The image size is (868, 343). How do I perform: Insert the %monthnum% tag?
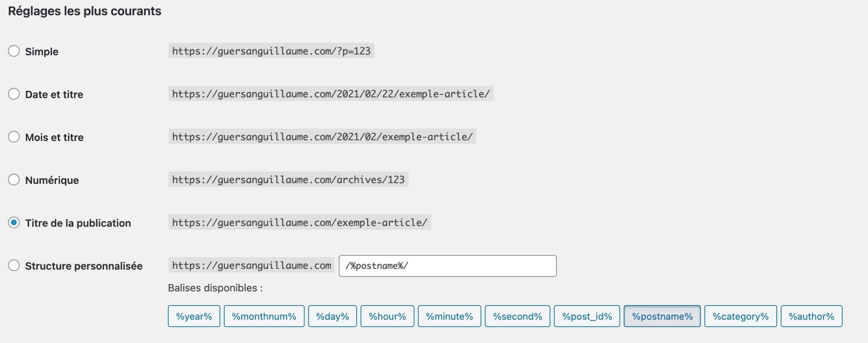point(264,316)
